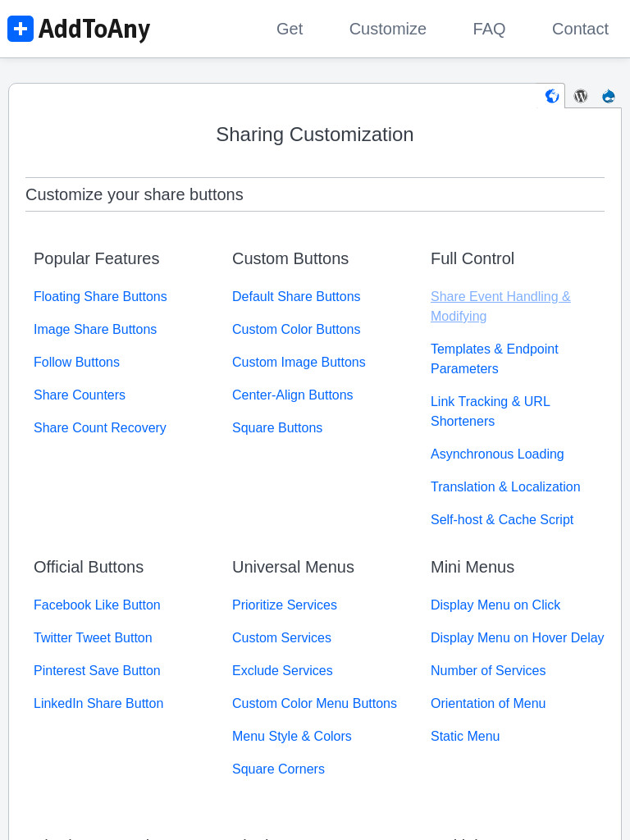The height and width of the screenshot is (840, 630).
Task: Open Twitter Tweet Button link
Action: (93, 637)
